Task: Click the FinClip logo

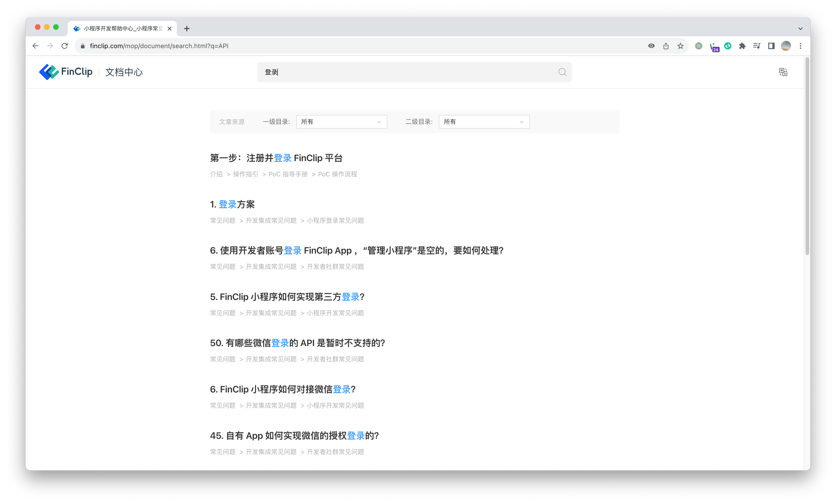Action: pyautogui.click(x=66, y=72)
